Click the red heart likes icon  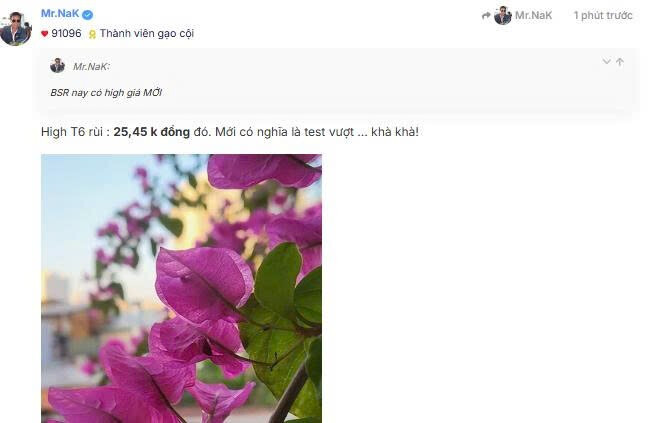click(45, 34)
